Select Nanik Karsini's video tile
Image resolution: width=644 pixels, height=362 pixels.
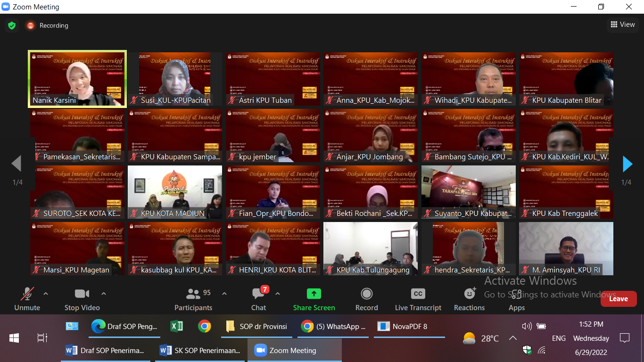pos(77,79)
